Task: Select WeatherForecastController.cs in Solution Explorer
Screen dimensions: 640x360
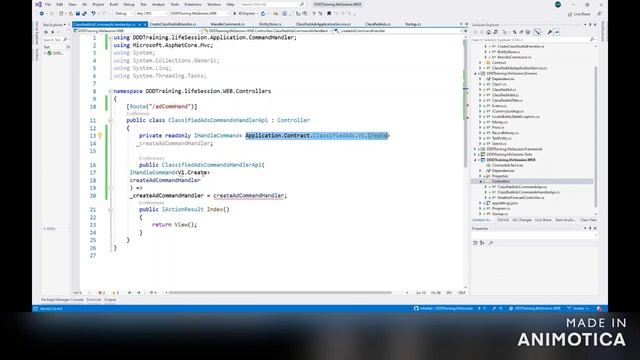Action: coord(520,198)
